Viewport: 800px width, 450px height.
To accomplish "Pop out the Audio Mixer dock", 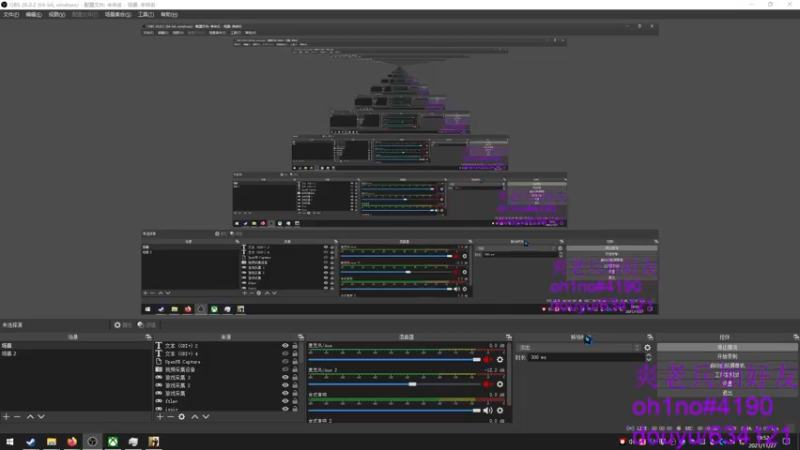I will pos(509,337).
